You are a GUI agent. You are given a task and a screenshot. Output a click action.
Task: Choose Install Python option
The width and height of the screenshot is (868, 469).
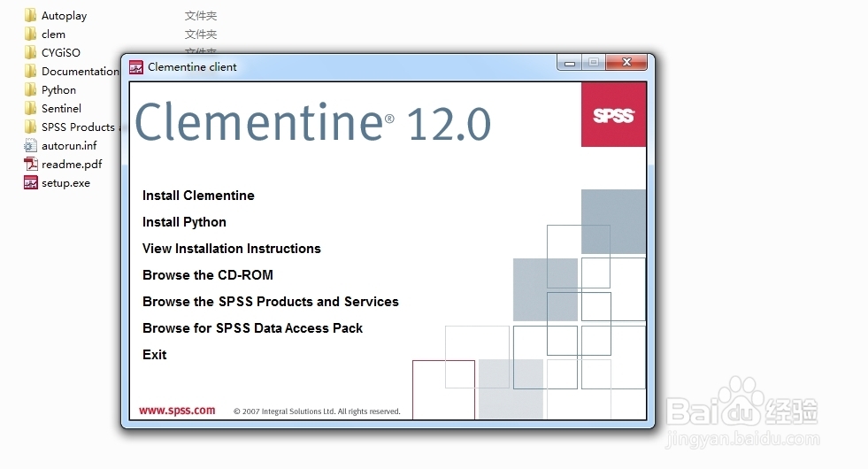click(x=184, y=222)
